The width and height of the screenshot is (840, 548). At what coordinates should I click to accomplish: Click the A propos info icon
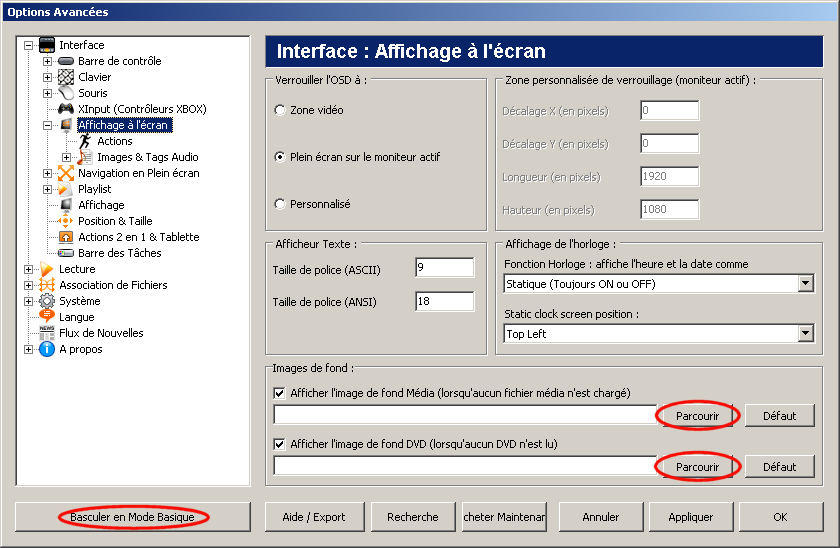pos(47,349)
